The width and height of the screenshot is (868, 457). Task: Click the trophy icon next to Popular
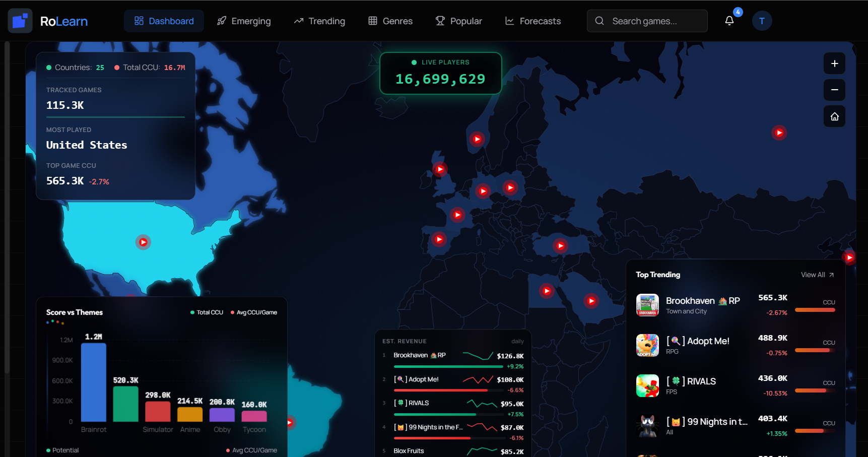(x=440, y=21)
